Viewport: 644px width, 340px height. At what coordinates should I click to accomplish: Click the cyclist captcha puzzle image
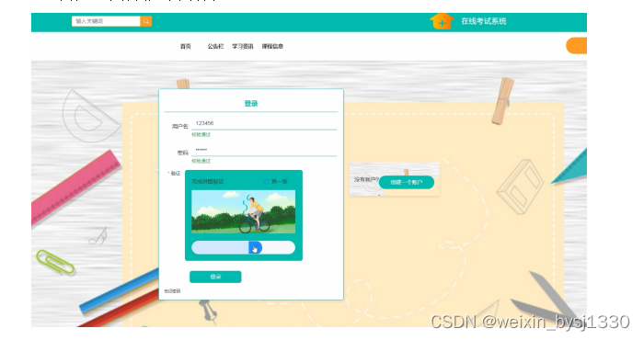coord(243,211)
